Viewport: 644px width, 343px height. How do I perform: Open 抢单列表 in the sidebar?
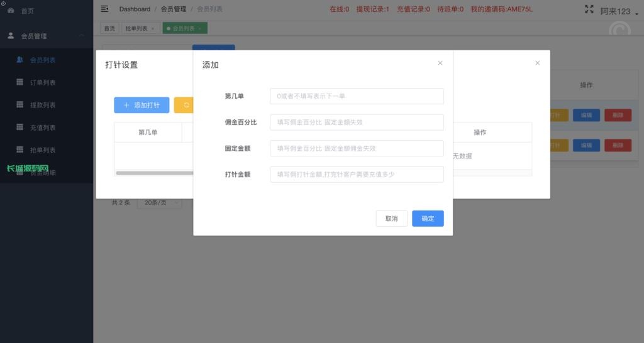pyautogui.click(x=43, y=150)
